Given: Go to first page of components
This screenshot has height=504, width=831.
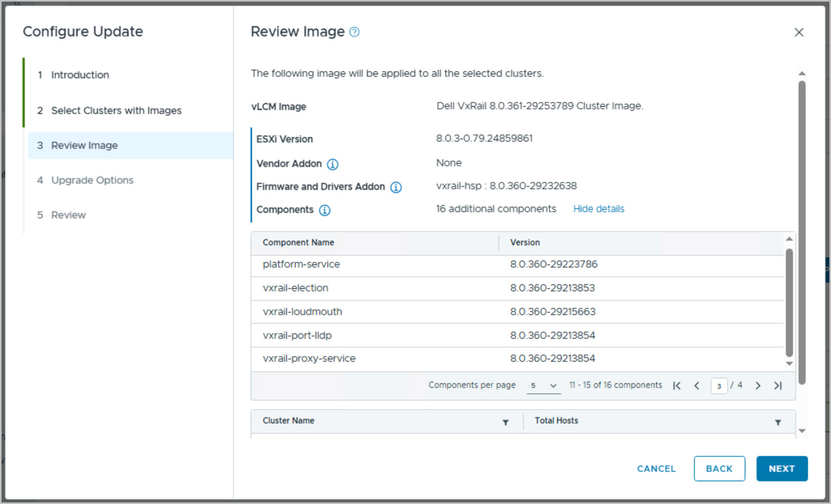Looking at the screenshot, I should 677,386.
